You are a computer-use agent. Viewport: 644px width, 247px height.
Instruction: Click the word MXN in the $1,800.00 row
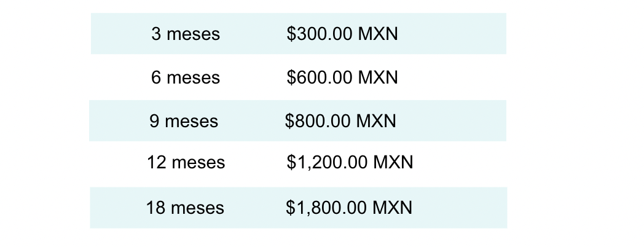pos(392,207)
